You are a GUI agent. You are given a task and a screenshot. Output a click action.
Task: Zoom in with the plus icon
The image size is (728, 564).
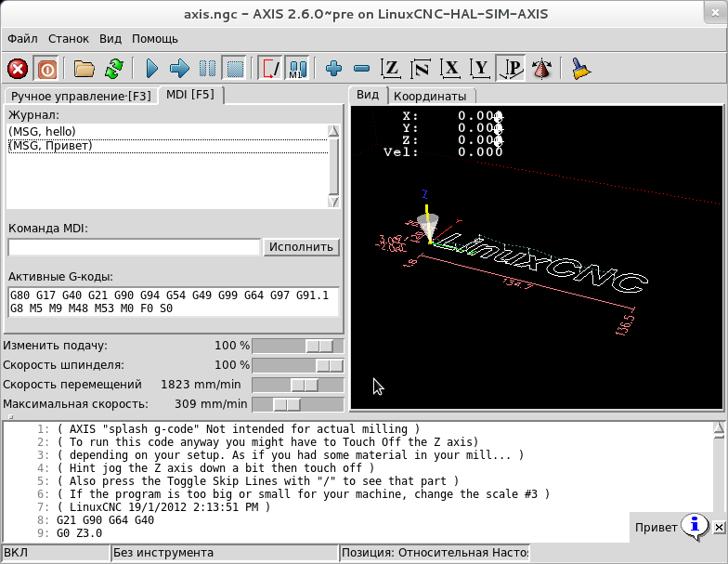(334, 69)
